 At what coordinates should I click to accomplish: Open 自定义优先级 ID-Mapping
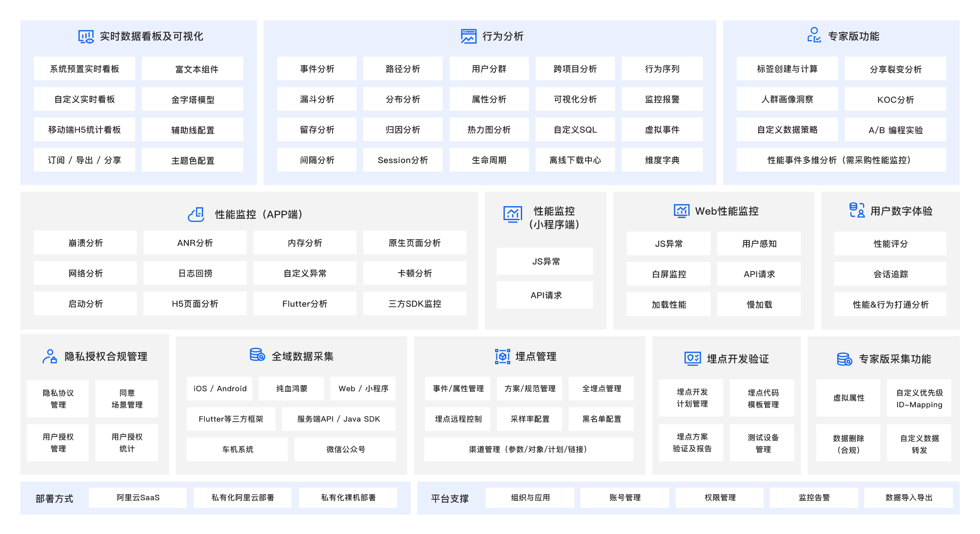point(919,398)
